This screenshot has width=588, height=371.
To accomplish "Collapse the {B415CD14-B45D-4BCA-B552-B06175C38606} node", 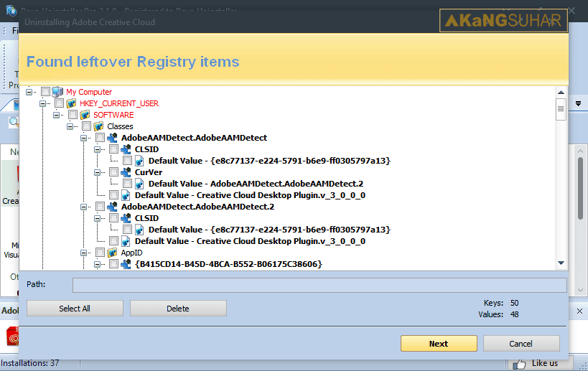I will coord(97,264).
